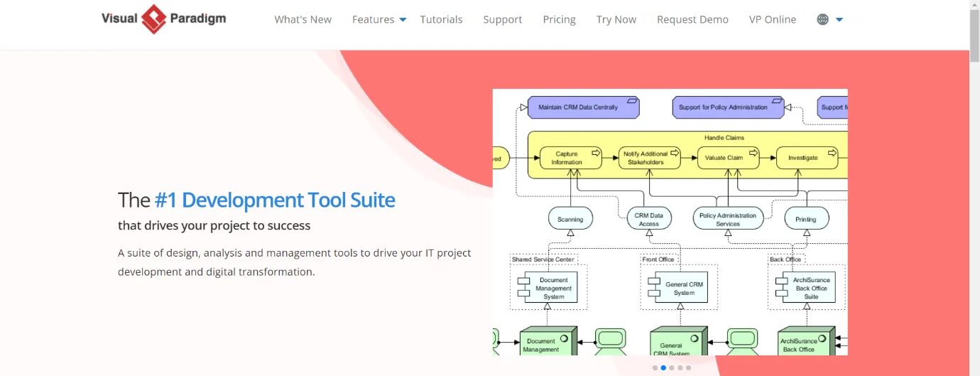Click 'Printing' service in diagram

(806, 219)
